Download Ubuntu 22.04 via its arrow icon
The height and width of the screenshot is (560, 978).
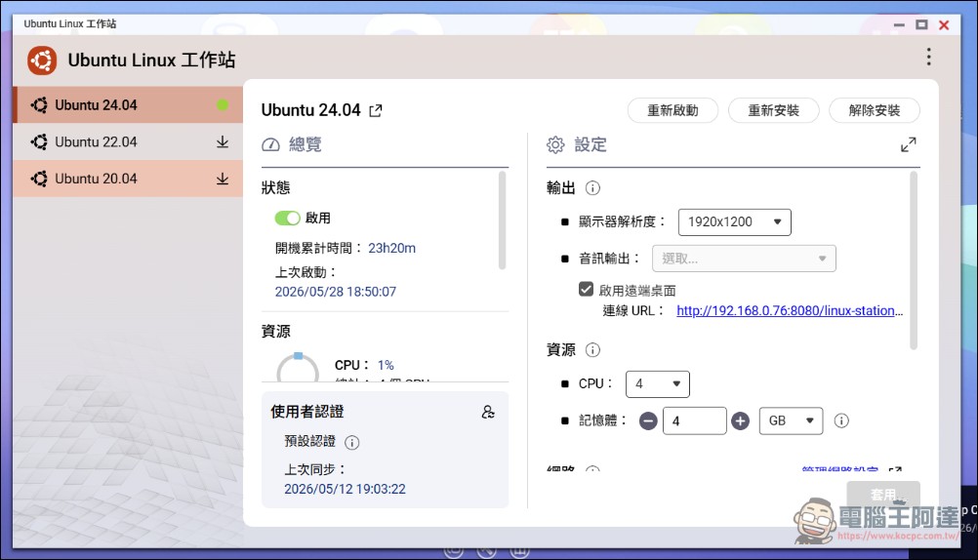[x=222, y=142]
